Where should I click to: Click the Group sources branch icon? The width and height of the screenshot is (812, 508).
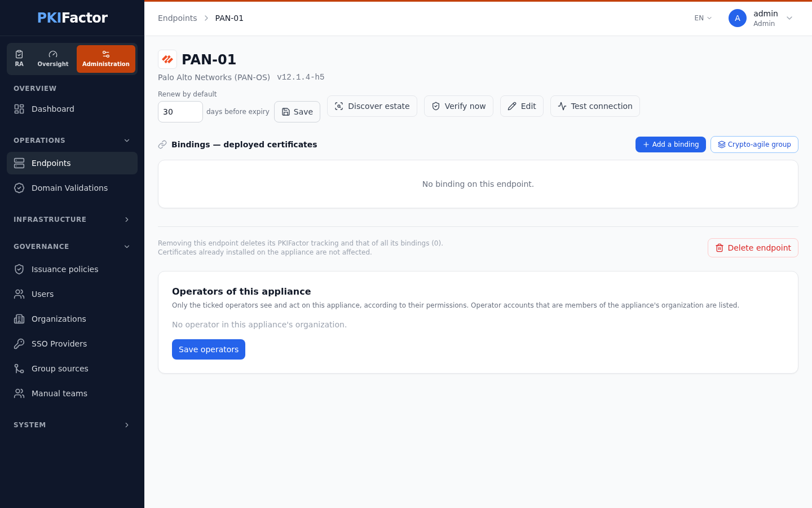coord(19,369)
